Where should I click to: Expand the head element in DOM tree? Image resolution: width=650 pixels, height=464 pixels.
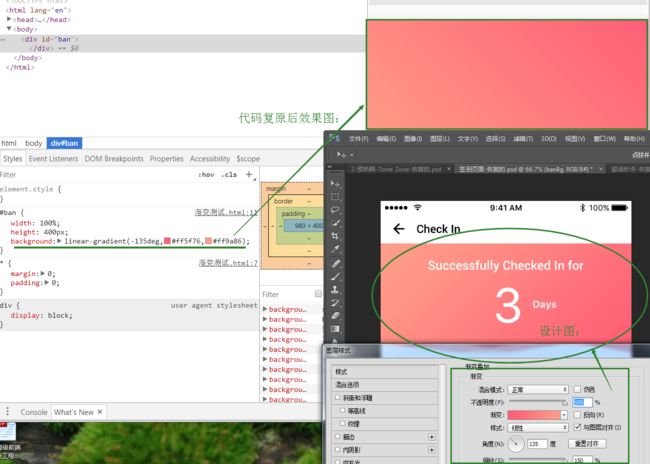pos(9,19)
